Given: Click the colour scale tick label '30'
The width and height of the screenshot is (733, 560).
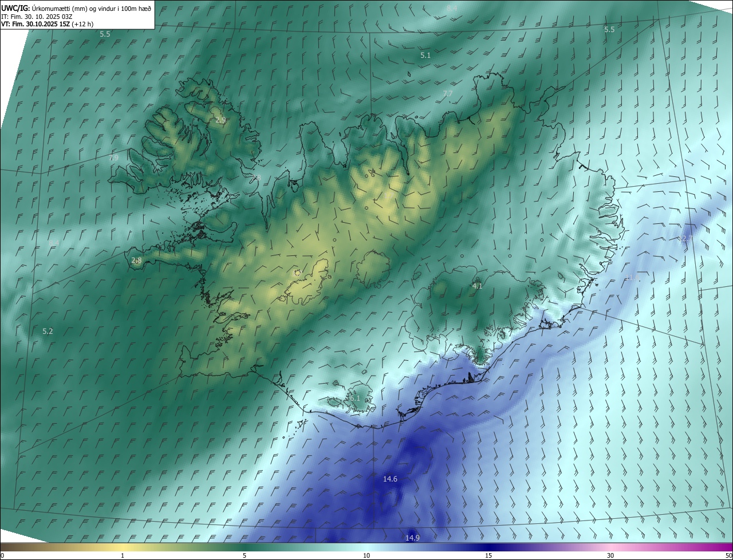Looking at the screenshot, I should click(x=610, y=555).
